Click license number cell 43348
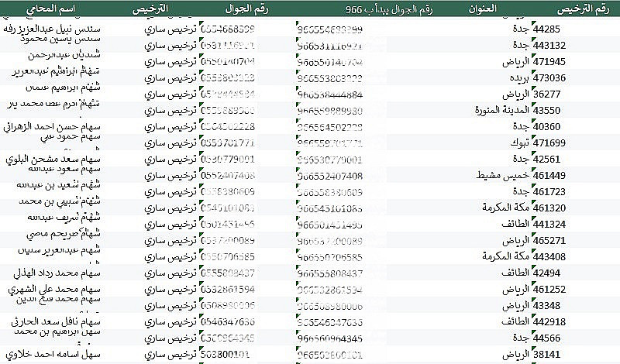Image resolution: width=620 pixels, height=364 pixels. tap(546, 305)
